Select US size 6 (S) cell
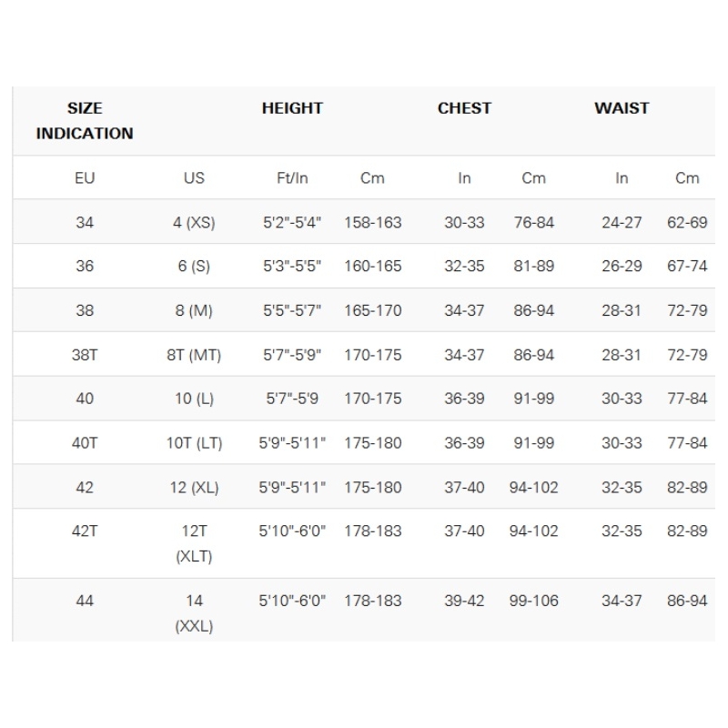The height and width of the screenshot is (728, 728). (x=194, y=267)
